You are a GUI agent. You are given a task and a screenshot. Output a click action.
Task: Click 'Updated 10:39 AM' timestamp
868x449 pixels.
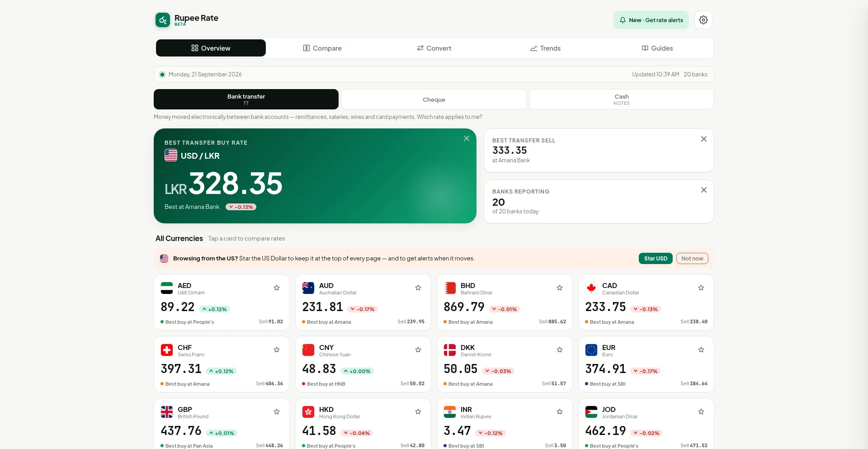[656, 75]
